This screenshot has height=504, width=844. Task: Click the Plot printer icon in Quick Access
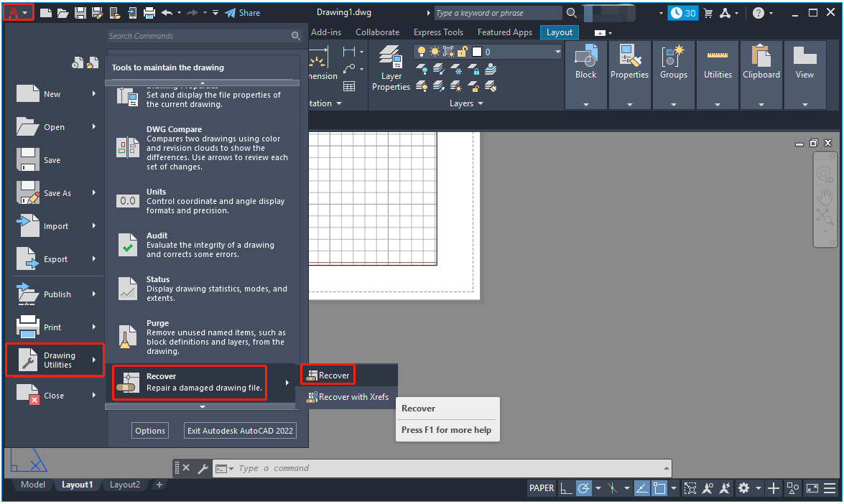[149, 13]
